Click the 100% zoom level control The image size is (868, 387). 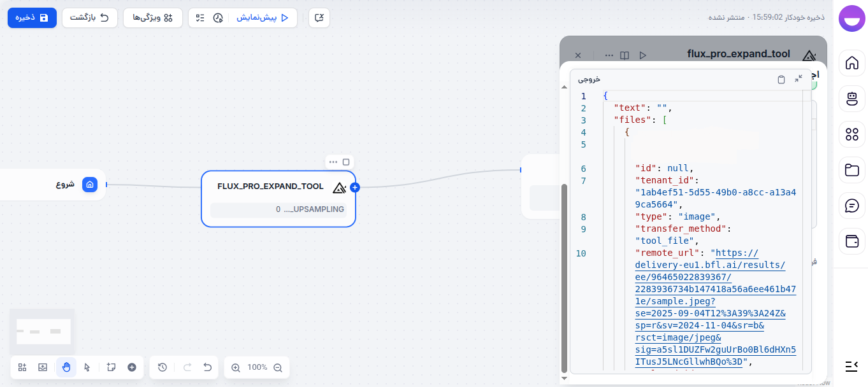pos(256,367)
